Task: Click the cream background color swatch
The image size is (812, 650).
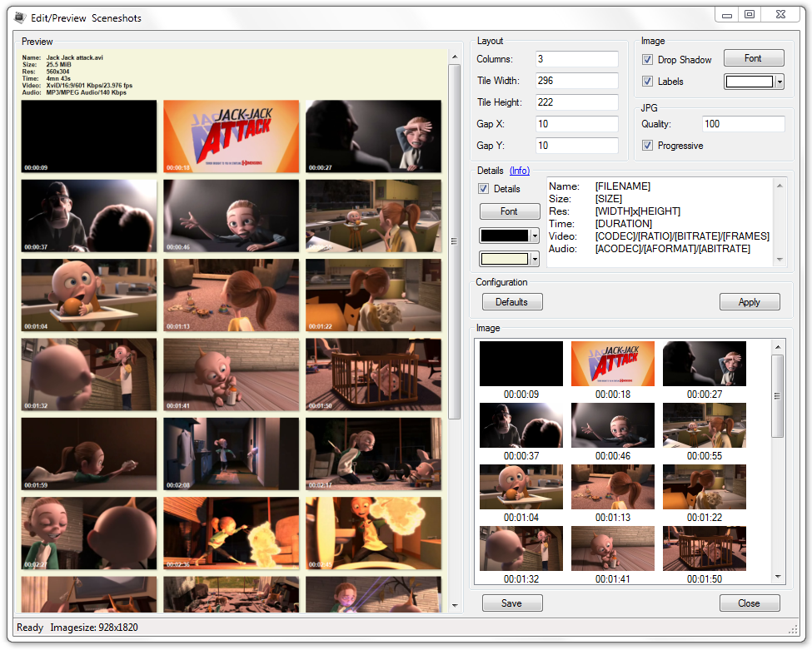Action: (505, 259)
